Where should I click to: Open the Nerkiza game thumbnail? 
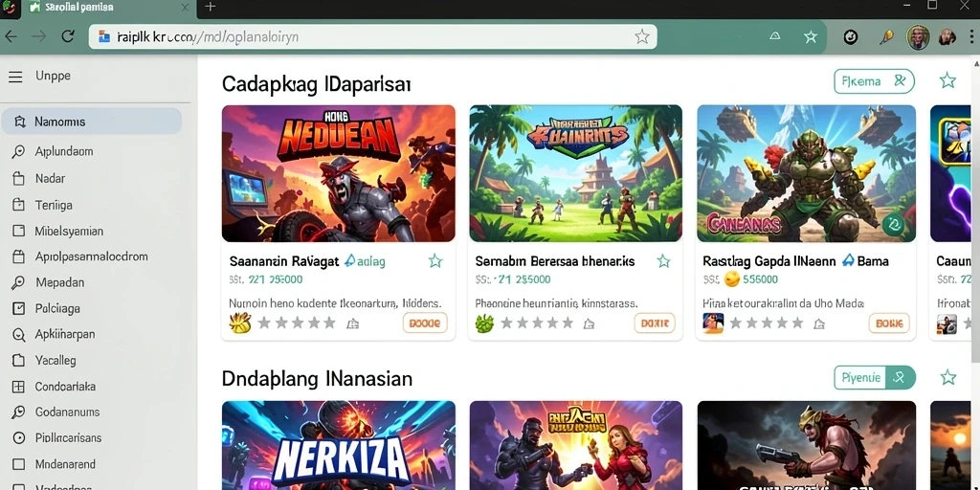(x=338, y=446)
